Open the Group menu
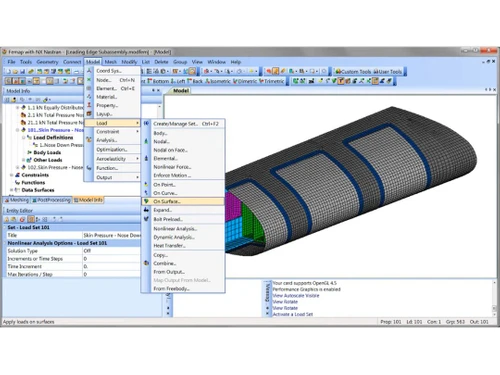 180,62
